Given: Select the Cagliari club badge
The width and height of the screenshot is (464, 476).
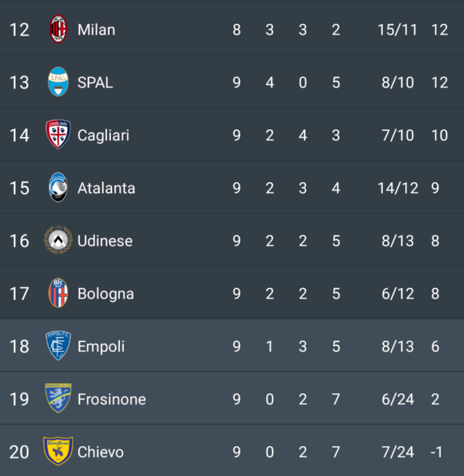Looking at the screenshot, I should pyautogui.click(x=58, y=135).
